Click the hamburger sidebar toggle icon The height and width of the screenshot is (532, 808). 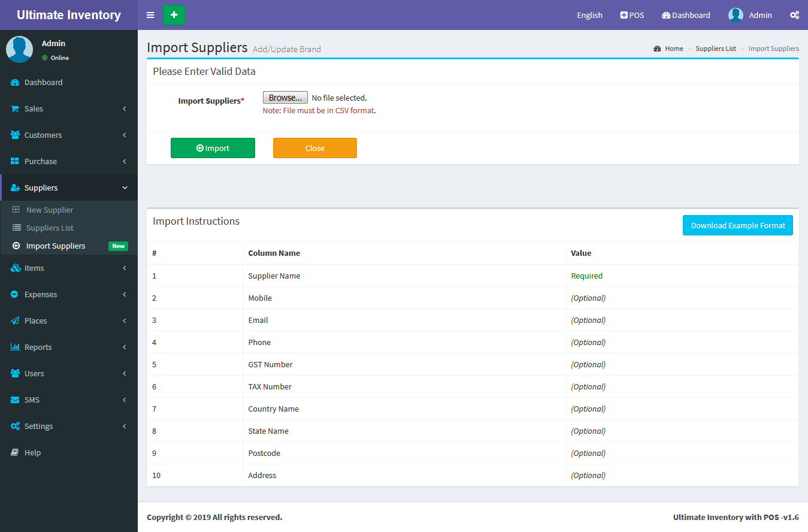point(150,15)
